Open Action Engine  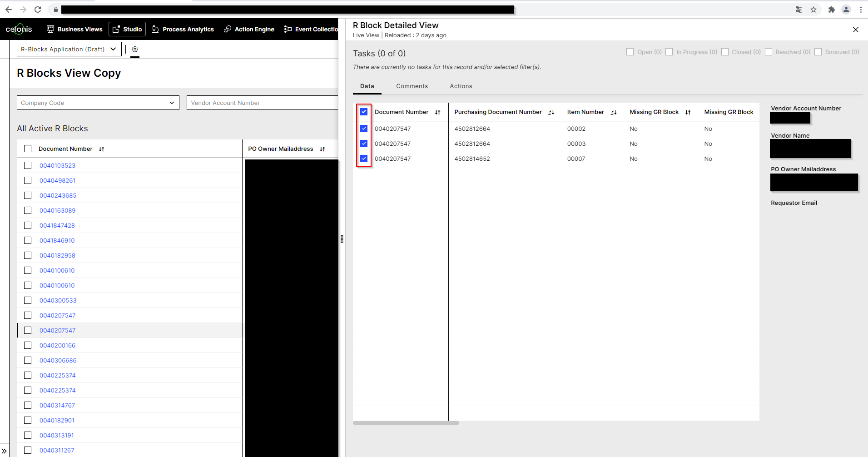(249, 29)
